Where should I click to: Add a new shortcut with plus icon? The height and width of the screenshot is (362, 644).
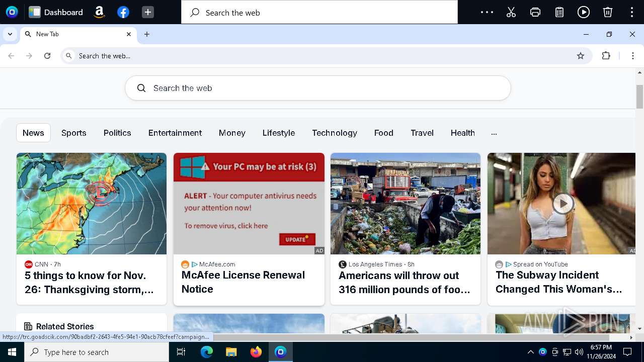(x=147, y=12)
